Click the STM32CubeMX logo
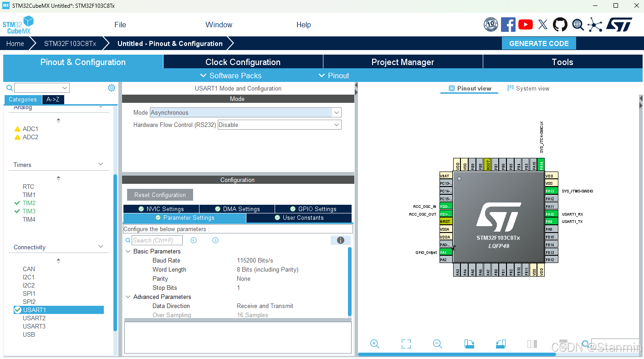Viewport: 644px width, 359px height. coord(18,25)
